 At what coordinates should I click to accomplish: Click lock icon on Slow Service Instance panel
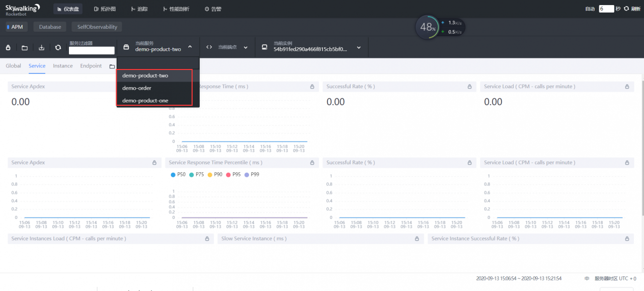pos(417,239)
